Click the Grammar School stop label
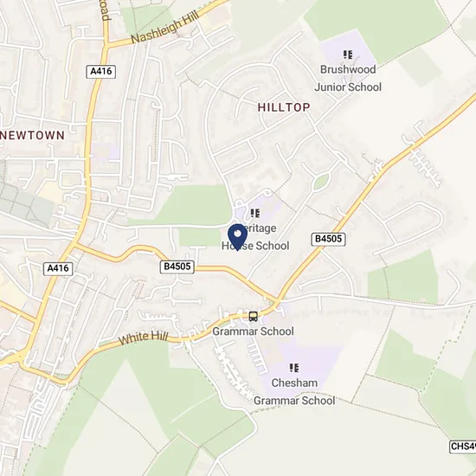This screenshot has height=476, width=476. (x=253, y=331)
